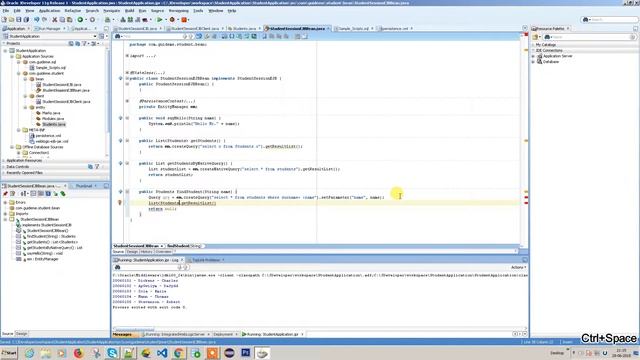Expand the Application Resources section
Screen dimensions: 640x360
(x=4, y=161)
